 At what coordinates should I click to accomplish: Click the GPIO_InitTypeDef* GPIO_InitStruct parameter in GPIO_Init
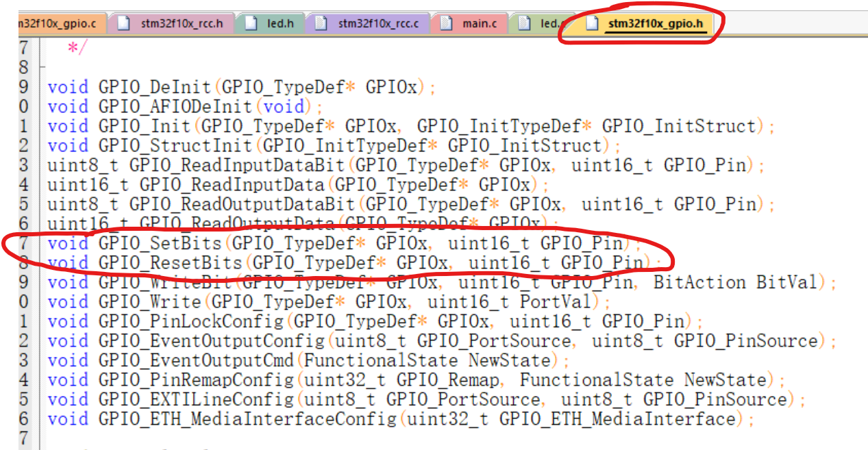(x=587, y=127)
